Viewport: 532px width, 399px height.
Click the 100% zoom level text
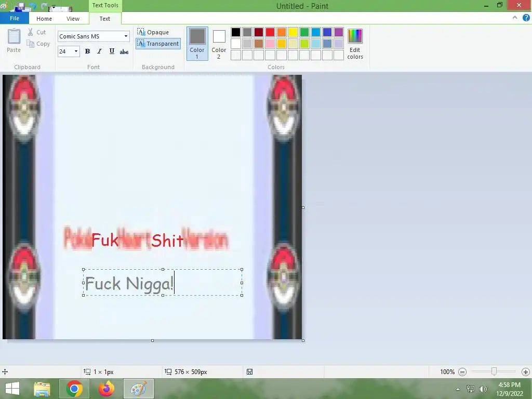coord(447,372)
